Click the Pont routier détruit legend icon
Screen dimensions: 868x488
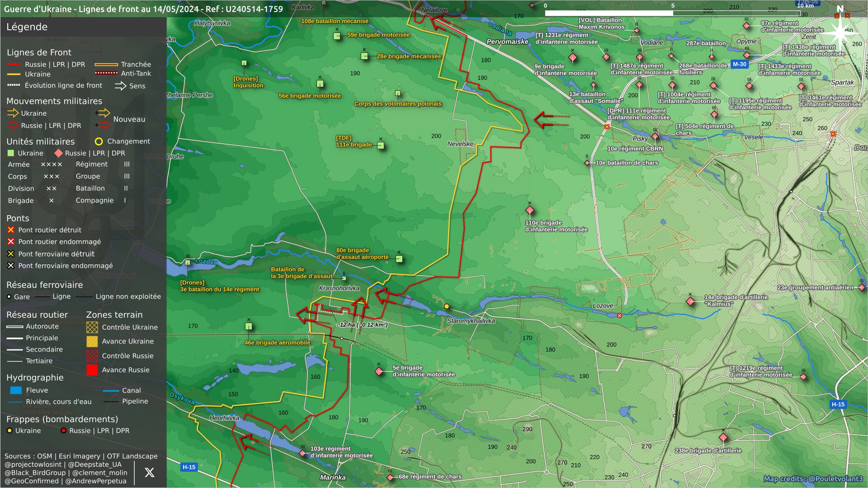[11, 230]
